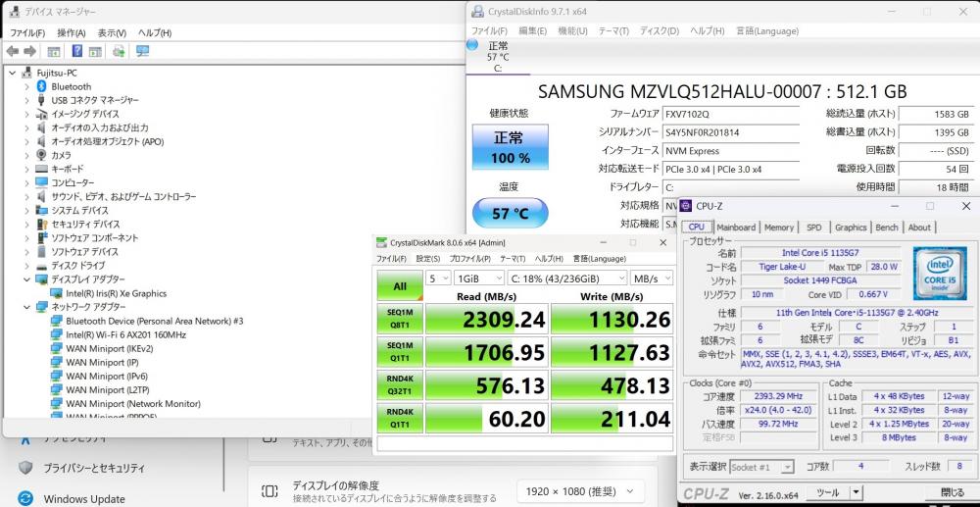Click the CPU name field Intel Core i5 1135G7
980x507 pixels.
pos(820,253)
